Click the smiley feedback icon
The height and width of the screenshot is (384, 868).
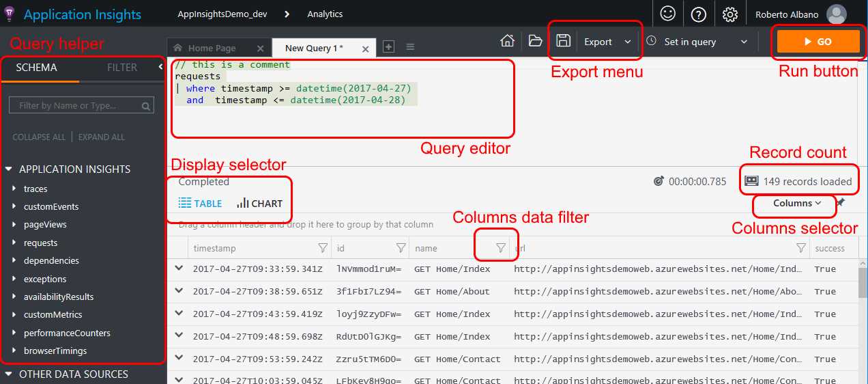point(668,14)
